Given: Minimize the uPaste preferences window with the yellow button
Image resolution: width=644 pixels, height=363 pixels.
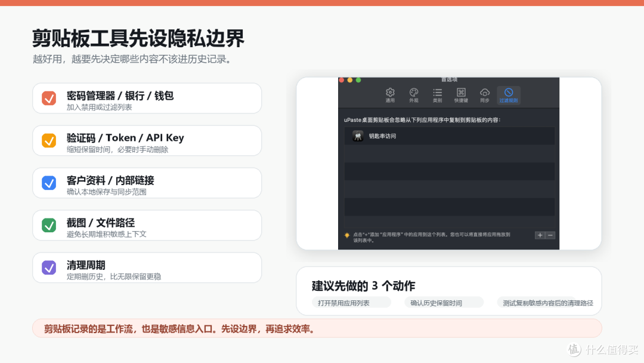Looking at the screenshot, I should [x=350, y=80].
